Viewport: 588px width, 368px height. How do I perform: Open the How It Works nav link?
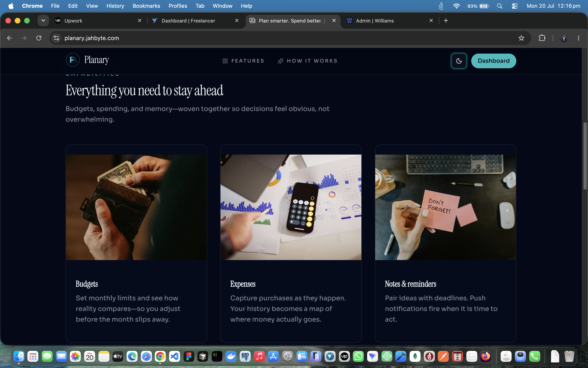click(308, 61)
